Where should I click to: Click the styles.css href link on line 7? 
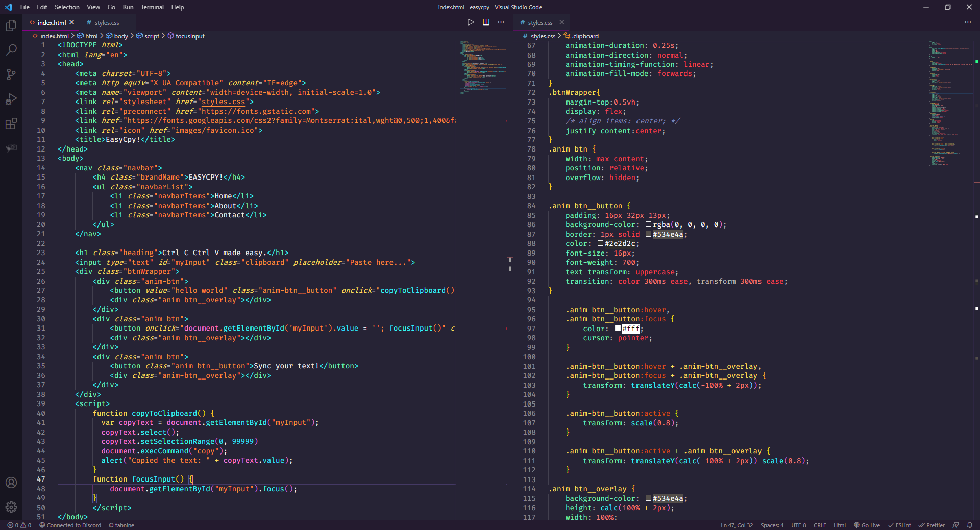[223, 102]
